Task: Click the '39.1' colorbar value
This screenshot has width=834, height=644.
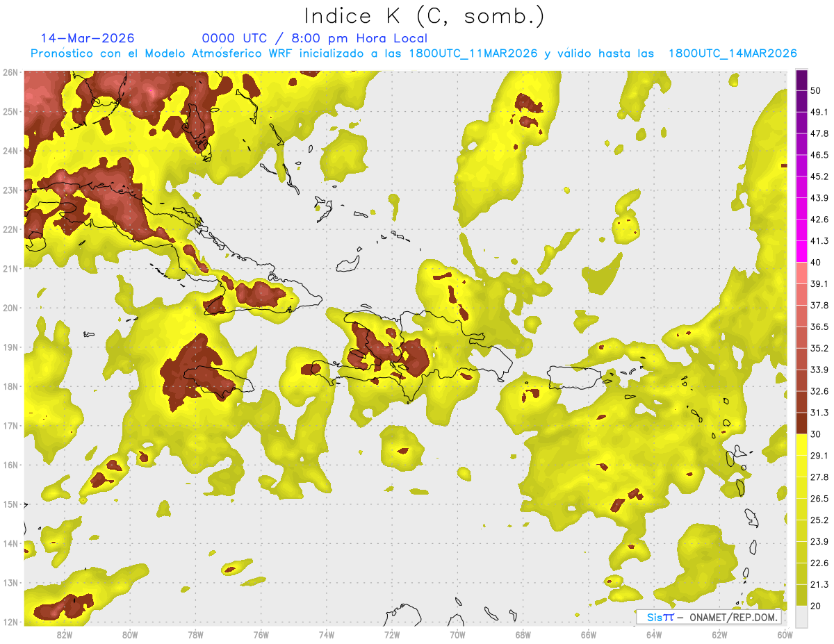Action: coord(819,283)
